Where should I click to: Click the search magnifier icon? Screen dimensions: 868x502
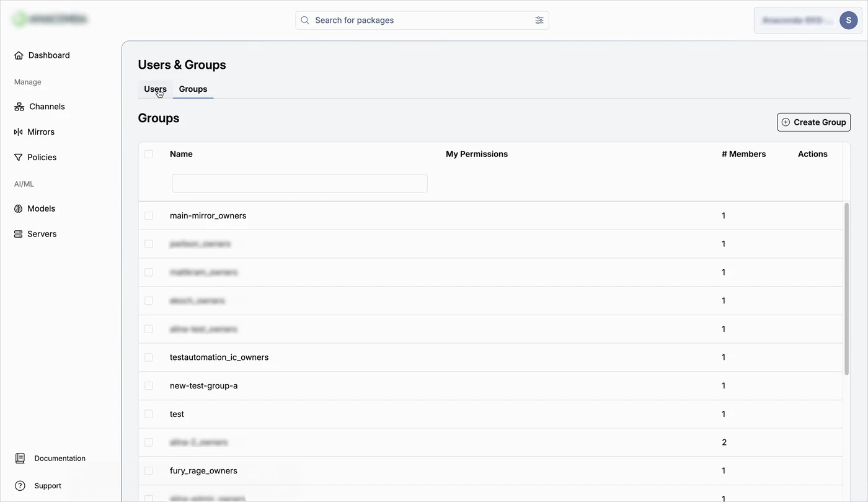pyautogui.click(x=305, y=20)
